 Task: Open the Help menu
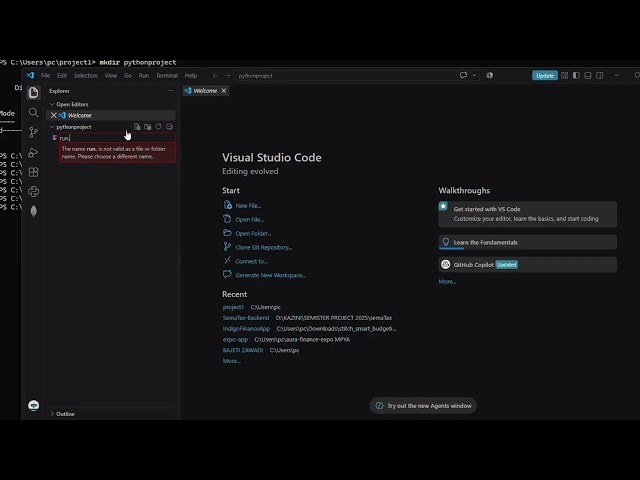tap(191, 76)
